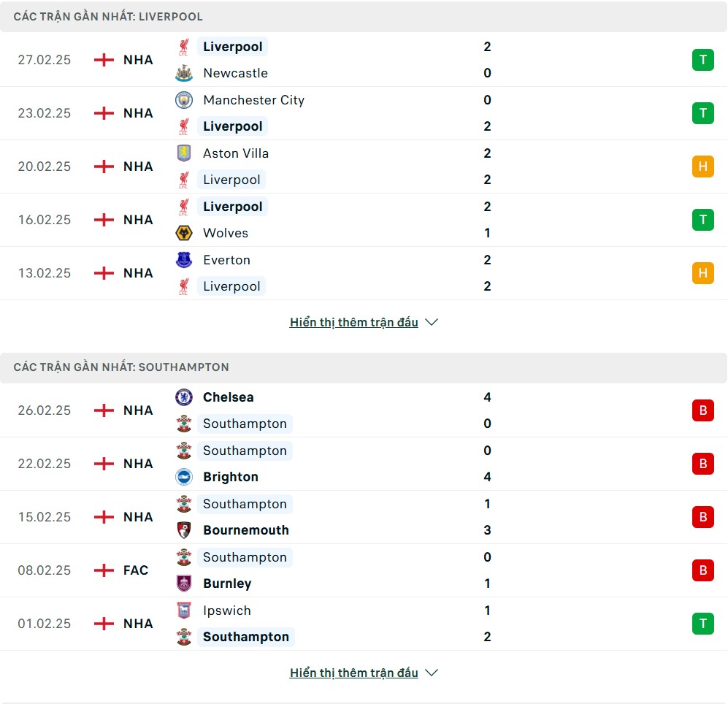Click the Southampton recent matches section header
The image size is (728, 704).
121,367
